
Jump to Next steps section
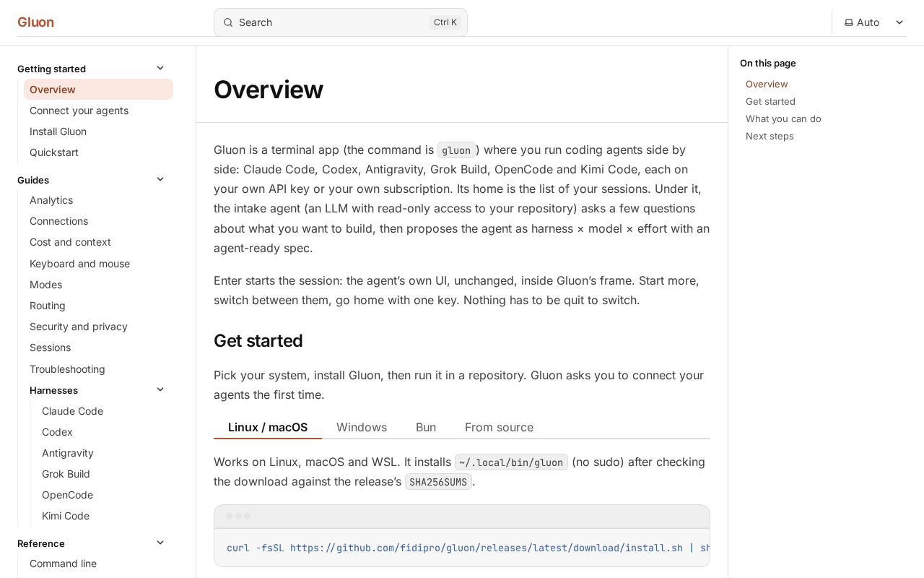point(770,137)
